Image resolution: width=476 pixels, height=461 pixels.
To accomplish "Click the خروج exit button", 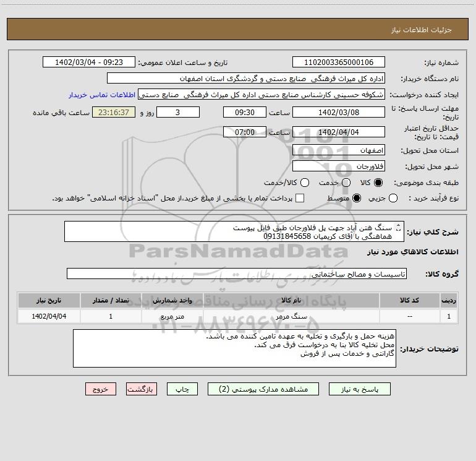I will pos(101,389).
